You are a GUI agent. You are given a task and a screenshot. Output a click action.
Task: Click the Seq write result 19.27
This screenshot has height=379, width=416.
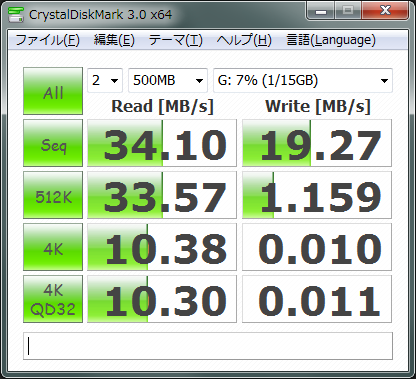[x=317, y=143]
